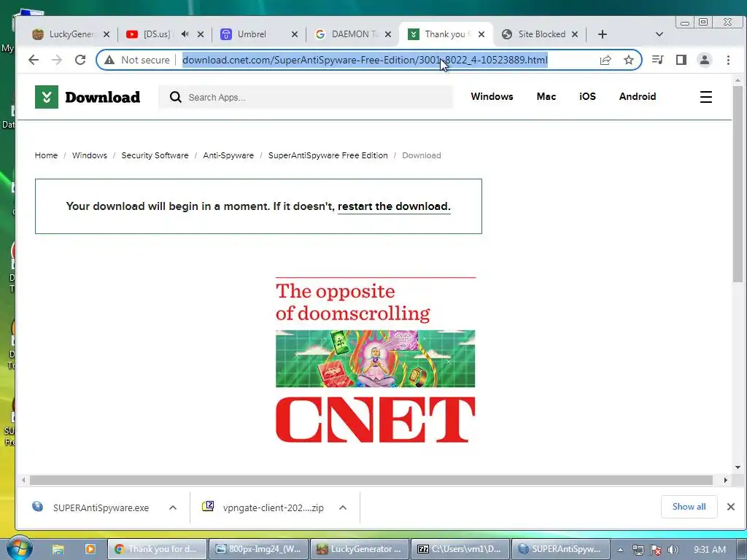Image resolution: width=747 pixels, height=560 pixels.
Task: Open the Android category in navigation
Action: pos(638,97)
